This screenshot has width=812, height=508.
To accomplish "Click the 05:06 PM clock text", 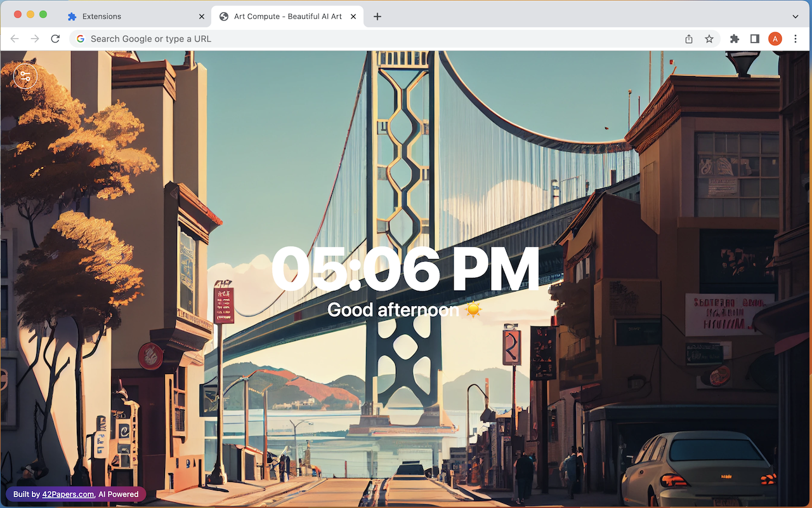I will click(405, 269).
